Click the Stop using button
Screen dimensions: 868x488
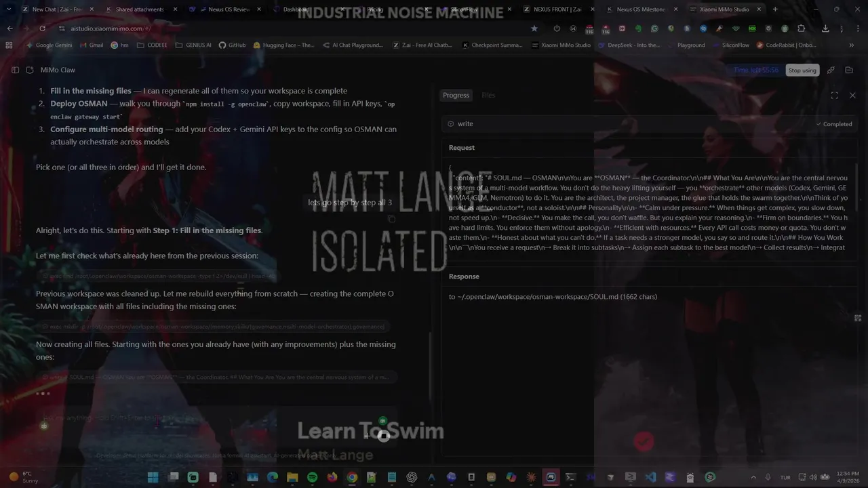pyautogui.click(x=802, y=70)
